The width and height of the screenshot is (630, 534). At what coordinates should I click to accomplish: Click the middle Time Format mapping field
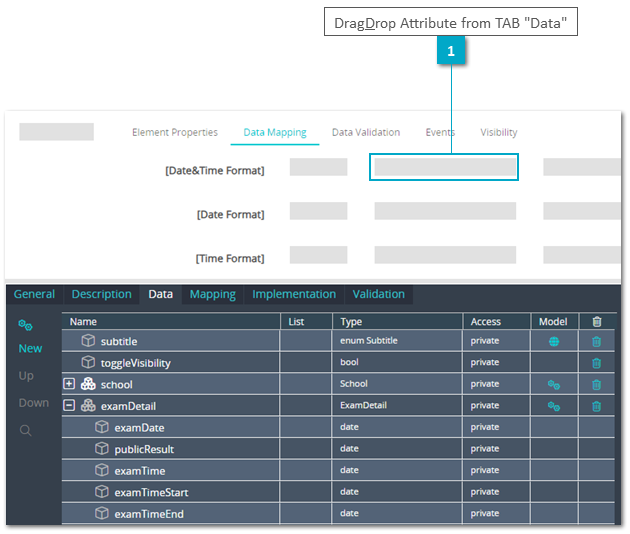445,255
